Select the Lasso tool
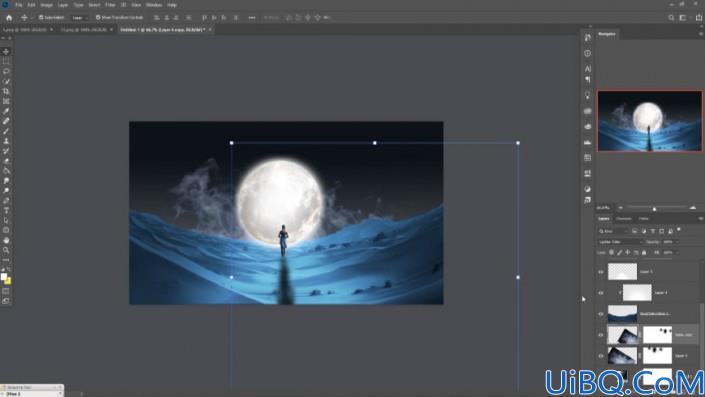Image resolution: width=705 pixels, height=397 pixels. (x=6, y=71)
